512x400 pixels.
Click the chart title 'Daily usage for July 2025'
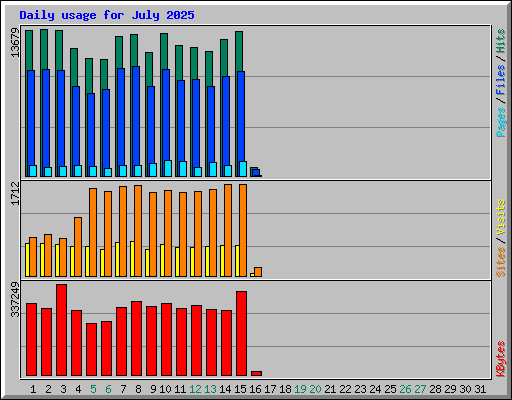click(107, 15)
